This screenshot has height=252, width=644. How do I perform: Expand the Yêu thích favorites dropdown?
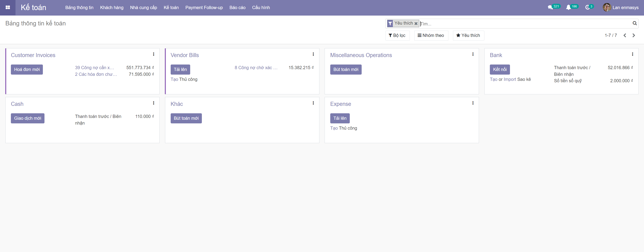point(468,35)
